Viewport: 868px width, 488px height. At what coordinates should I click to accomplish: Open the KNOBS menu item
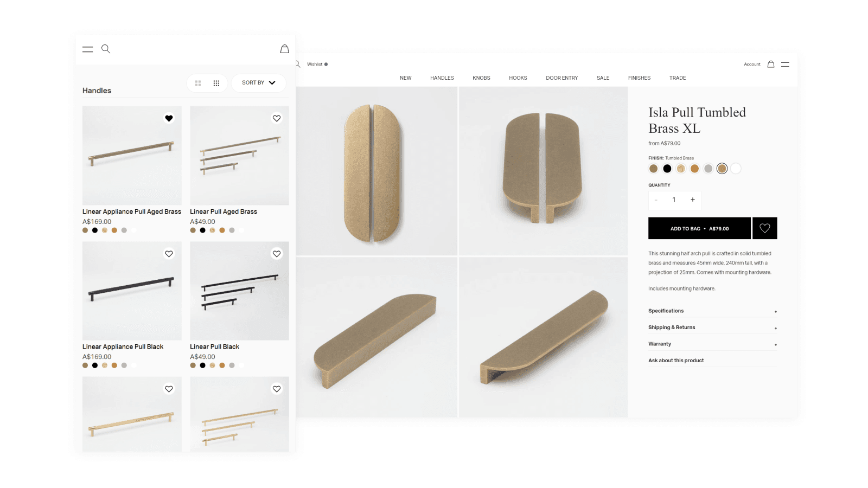481,78
